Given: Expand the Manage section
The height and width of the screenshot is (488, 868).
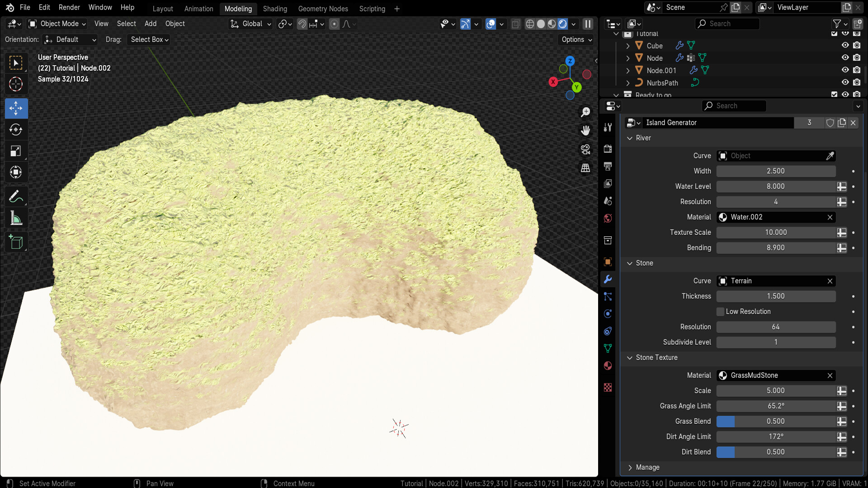Looking at the screenshot, I should [630, 467].
